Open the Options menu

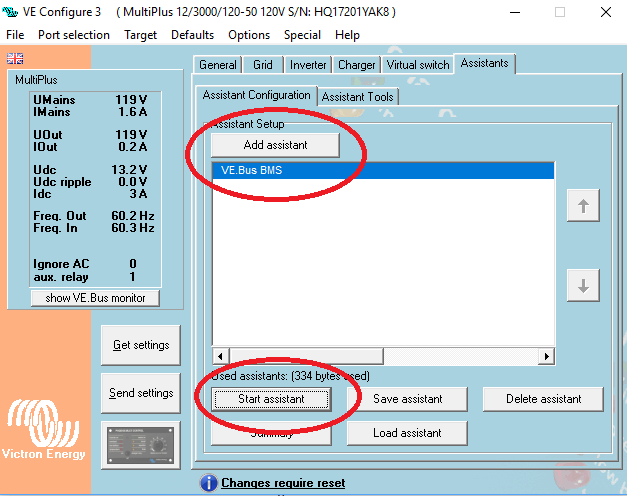[249, 35]
